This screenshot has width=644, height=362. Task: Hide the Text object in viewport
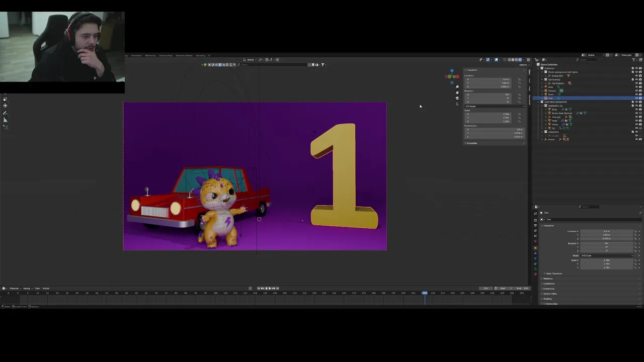(636, 98)
